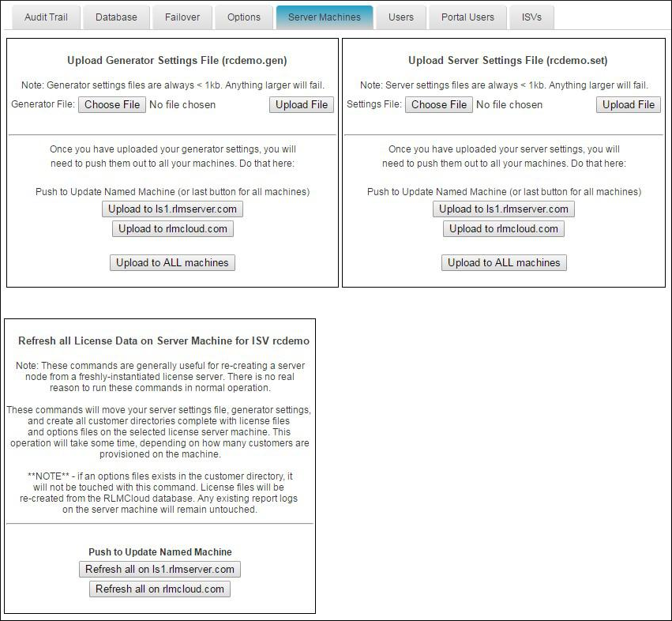The width and height of the screenshot is (672, 621).
Task: Upload server settings to ALL machines
Action: tap(504, 262)
